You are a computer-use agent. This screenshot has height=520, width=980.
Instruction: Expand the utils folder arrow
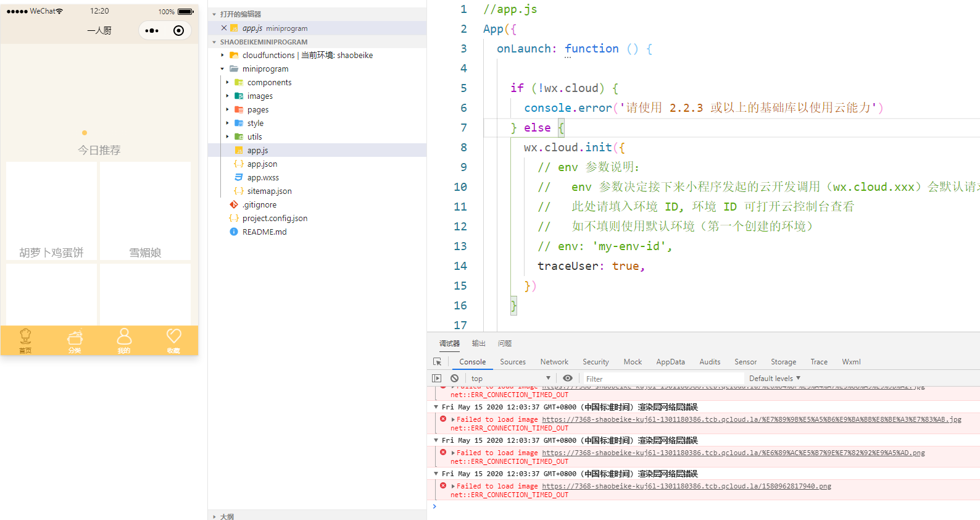click(x=228, y=136)
